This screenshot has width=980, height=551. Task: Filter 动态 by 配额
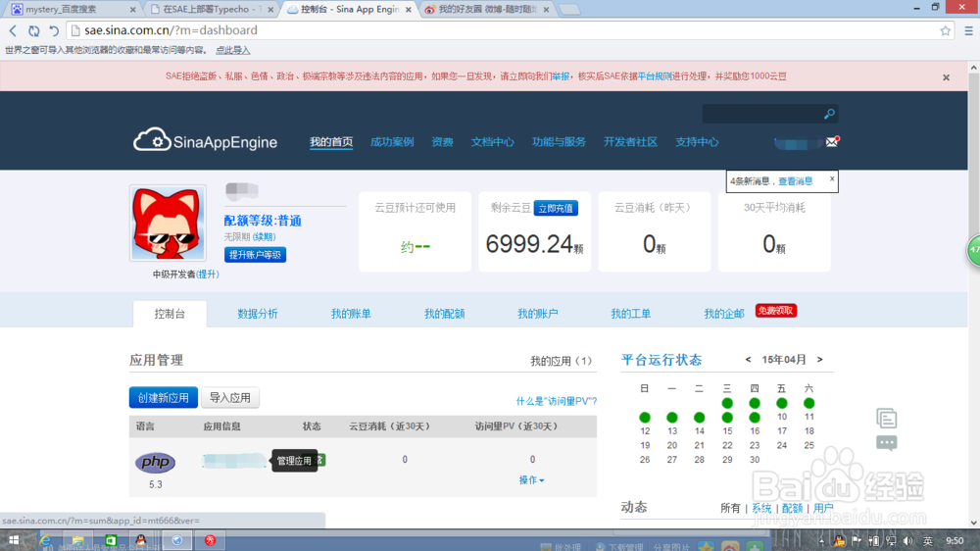click(x=792, y=509)
